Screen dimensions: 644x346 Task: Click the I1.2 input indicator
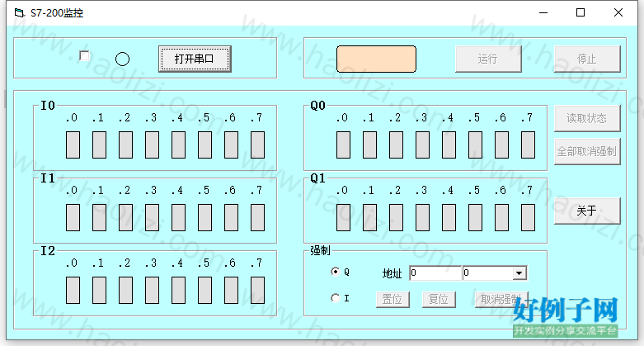point(125,217)
